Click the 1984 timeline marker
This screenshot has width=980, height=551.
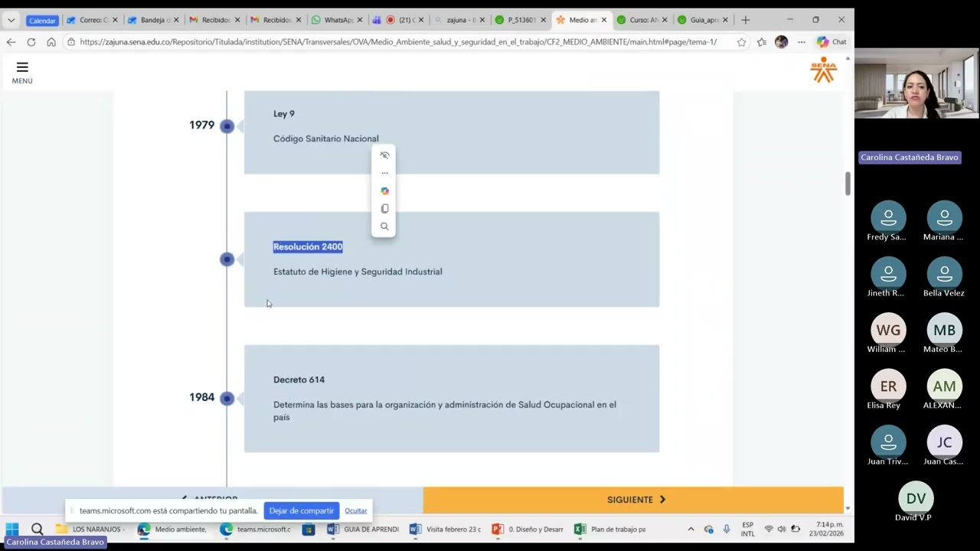pyautogui.click(x=227, y=398)
